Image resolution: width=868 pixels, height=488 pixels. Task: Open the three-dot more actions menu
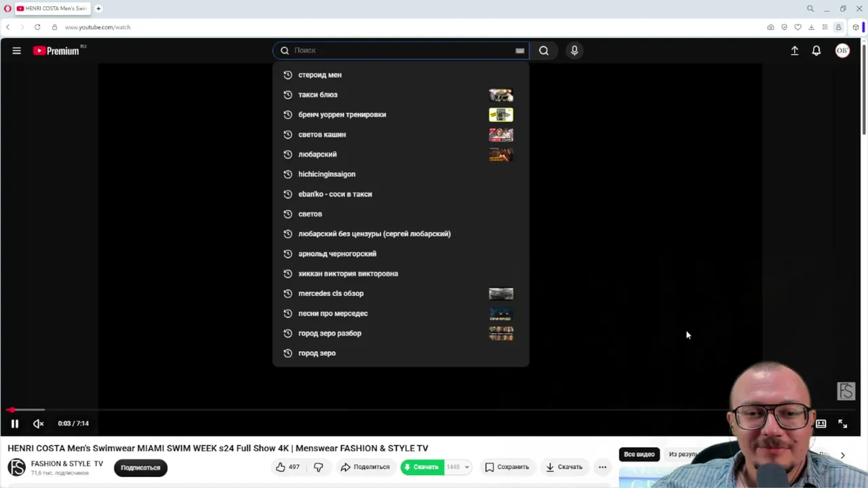click(x=602, y=467)
